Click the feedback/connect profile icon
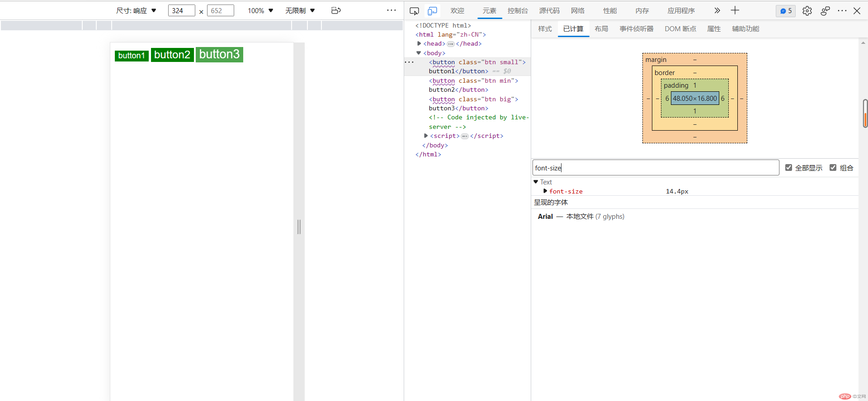868x401 pixels. 825,11
